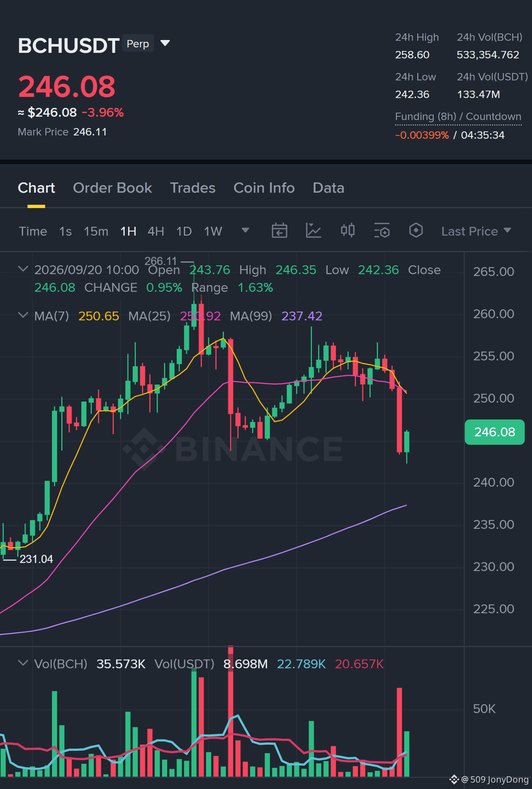Open the calendar date jump icon
This screenshot has width=532, height=789.
[279, 231]
